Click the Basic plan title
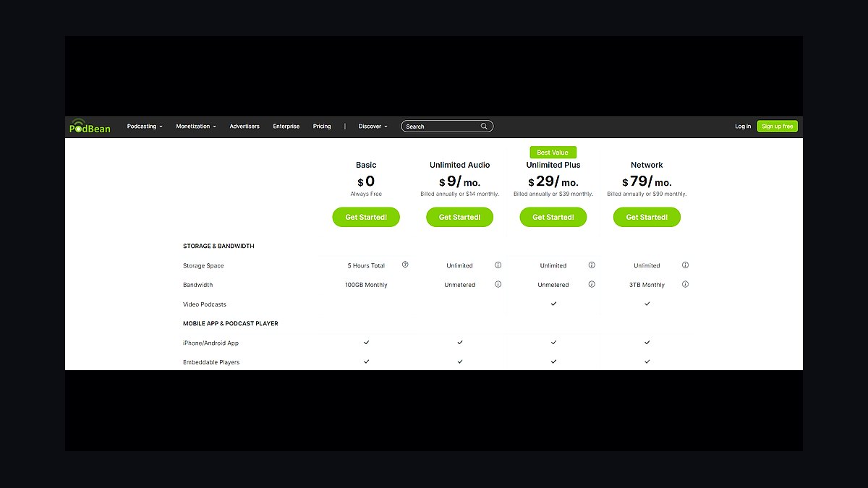This screenshot has width=868, height=488. tap(366, 165)
